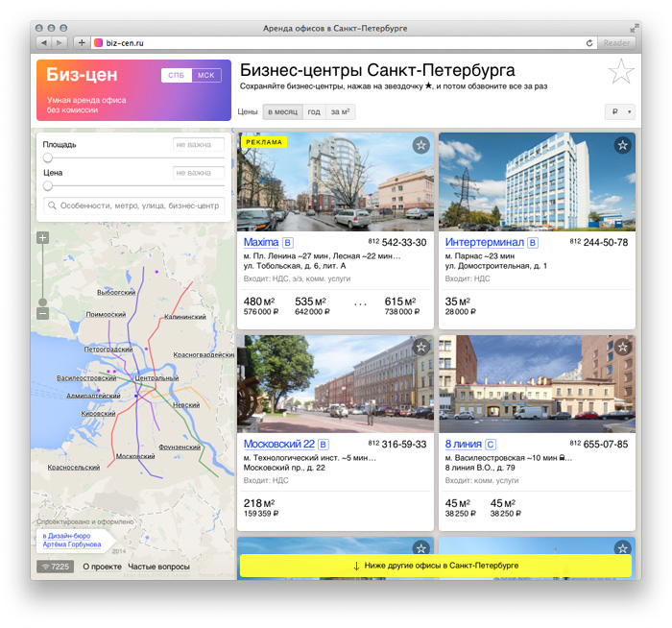Switch prices to за м²
Viewport: 672px width, 628px height.
coord(340,112)
